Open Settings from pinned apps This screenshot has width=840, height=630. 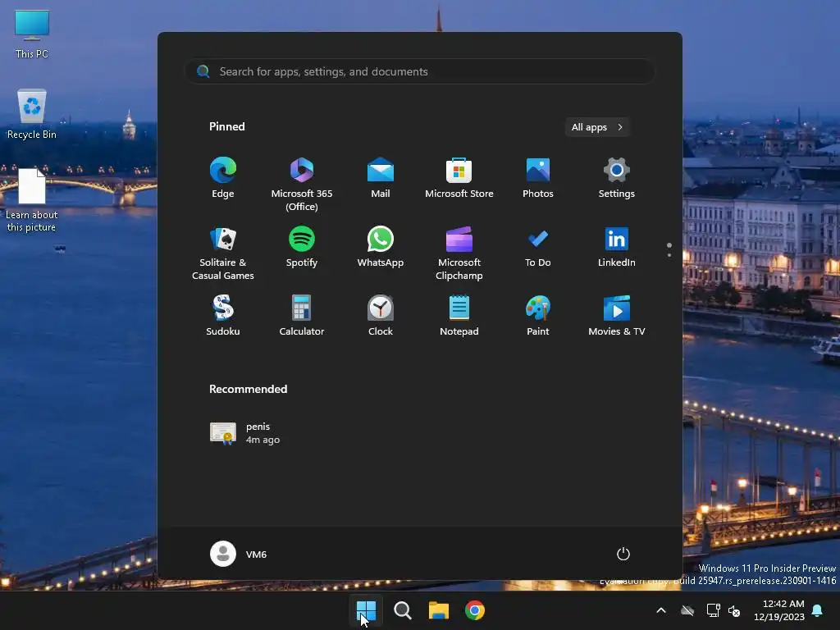(x=617, y=178)
